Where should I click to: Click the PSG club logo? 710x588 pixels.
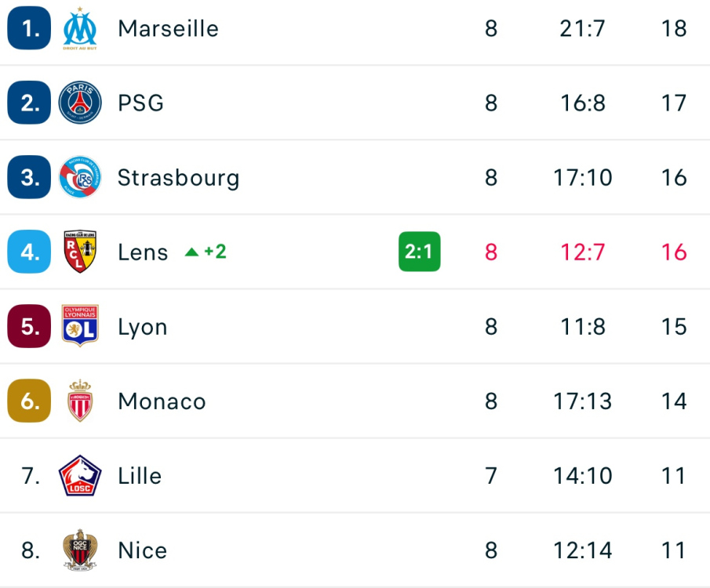[80, 103]
